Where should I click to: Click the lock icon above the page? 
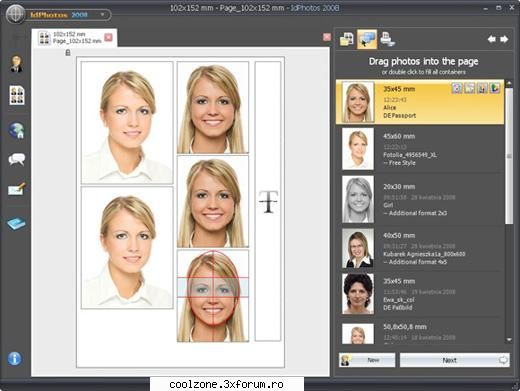68,53
